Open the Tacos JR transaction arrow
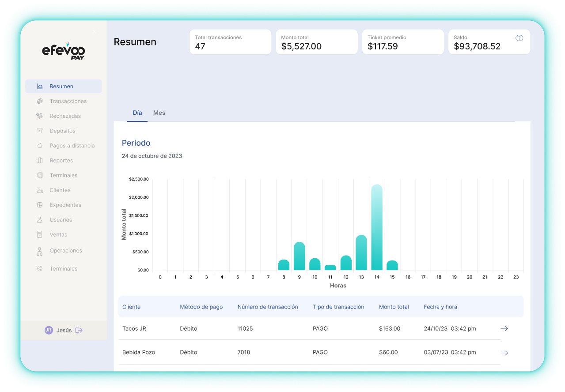 tap(504, 329)
